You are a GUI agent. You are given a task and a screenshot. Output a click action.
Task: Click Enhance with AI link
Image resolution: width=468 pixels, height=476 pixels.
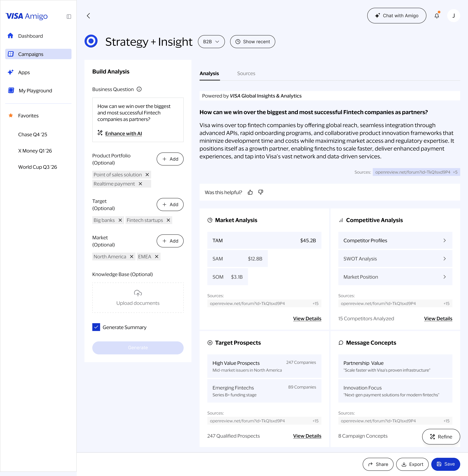click(x=123, y=133)
